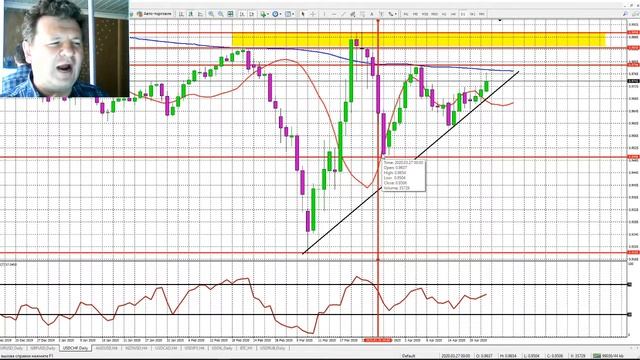This screenshot has width=640, height=360.
Task: Select the USDCHF Daily chart tab
Action: [x=75, y=348]
